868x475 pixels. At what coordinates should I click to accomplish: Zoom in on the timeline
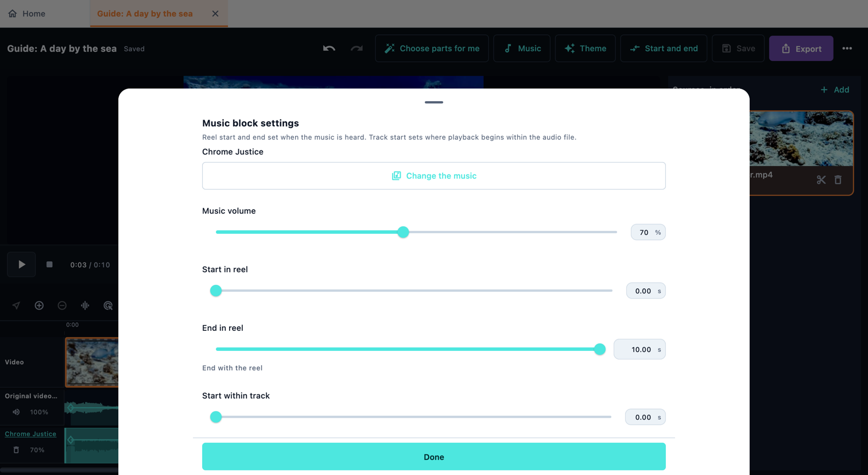click(x=39, y=306)
